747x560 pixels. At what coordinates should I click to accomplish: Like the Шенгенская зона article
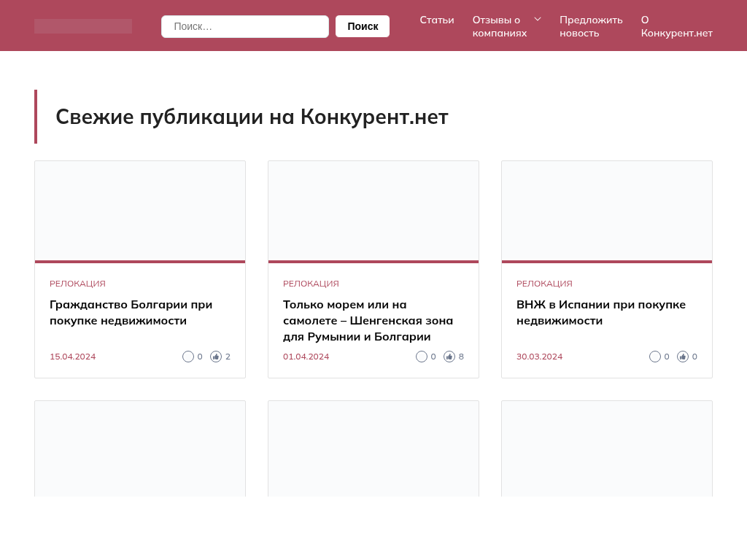pyautogui.click(x=449, y=357)
